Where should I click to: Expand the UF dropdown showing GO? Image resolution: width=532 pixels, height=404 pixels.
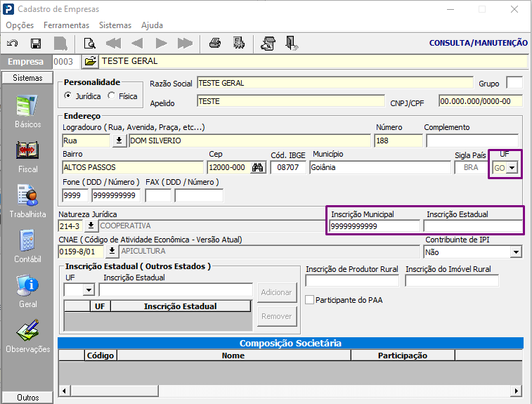(512, 167)
